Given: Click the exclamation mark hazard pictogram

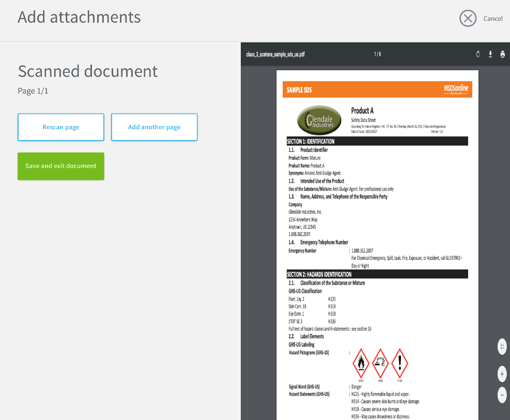Looking at the screenshot, I should [399, 364].
